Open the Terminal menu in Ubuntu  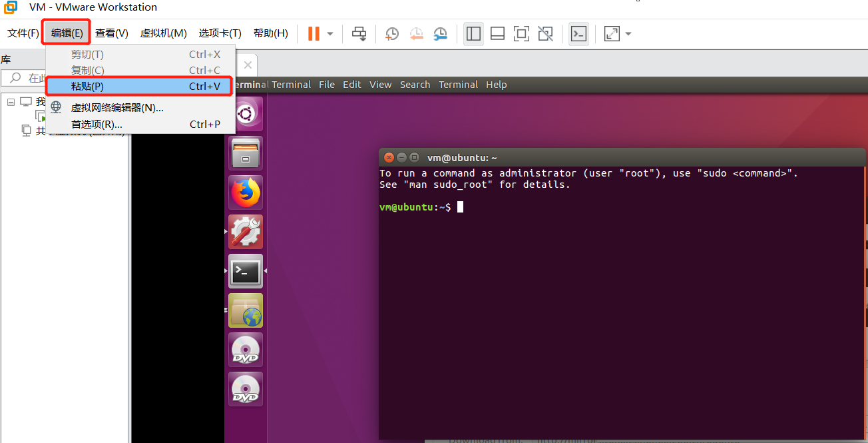point(458,85)
